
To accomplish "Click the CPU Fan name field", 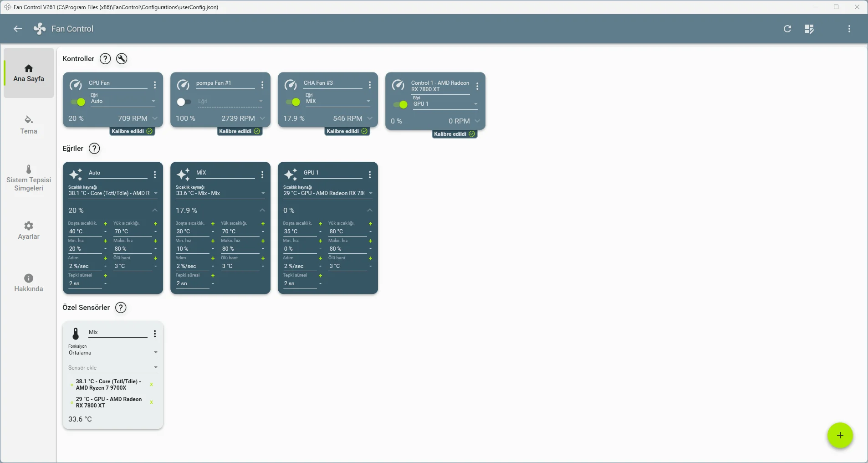I will (x=118, y=83).
